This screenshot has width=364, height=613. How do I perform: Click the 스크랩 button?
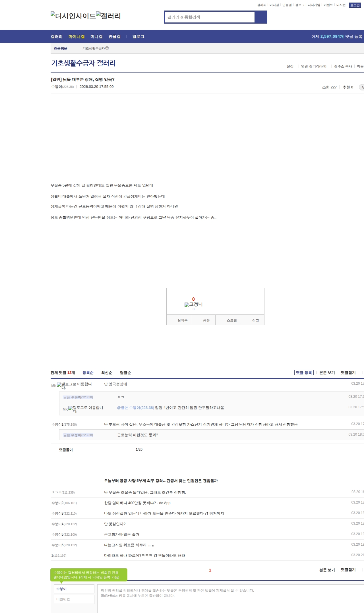[228, 320]
